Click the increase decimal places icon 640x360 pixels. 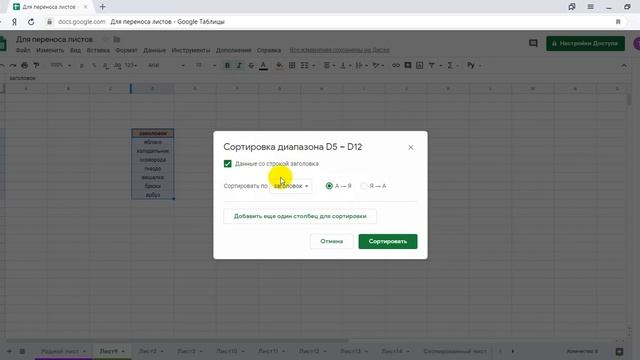[118, 65]
